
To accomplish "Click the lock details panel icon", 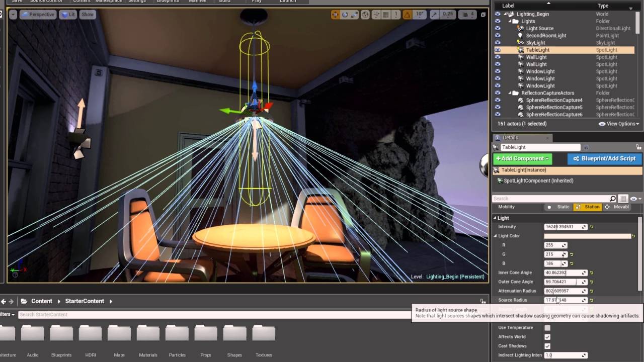I will 639,147.
